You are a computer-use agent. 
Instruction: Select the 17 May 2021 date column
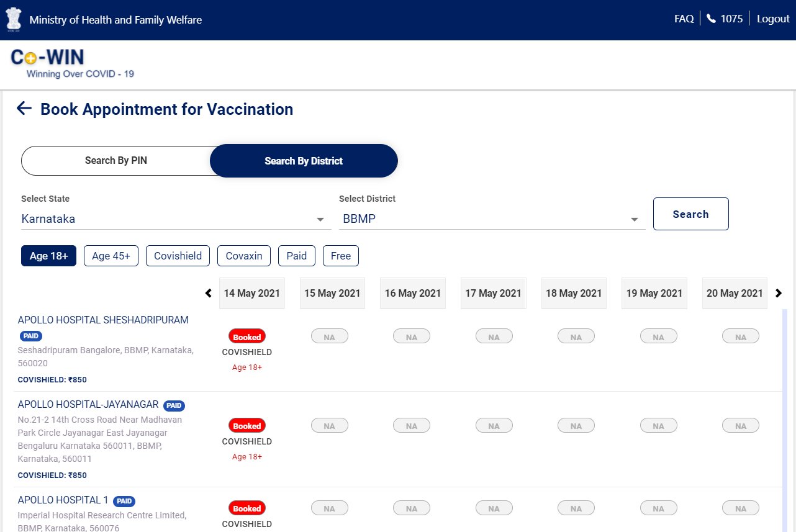493,293
